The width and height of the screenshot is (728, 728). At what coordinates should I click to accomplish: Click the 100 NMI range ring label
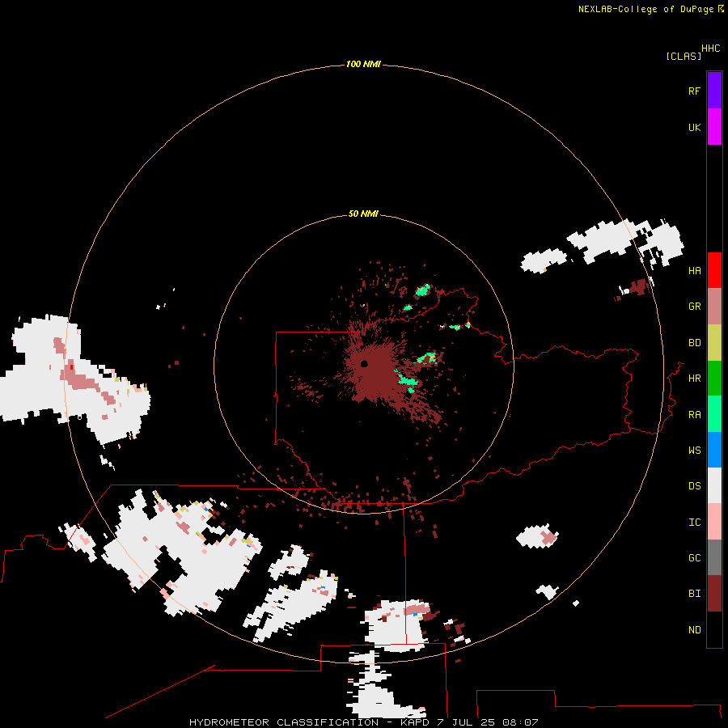coord(363,64)
